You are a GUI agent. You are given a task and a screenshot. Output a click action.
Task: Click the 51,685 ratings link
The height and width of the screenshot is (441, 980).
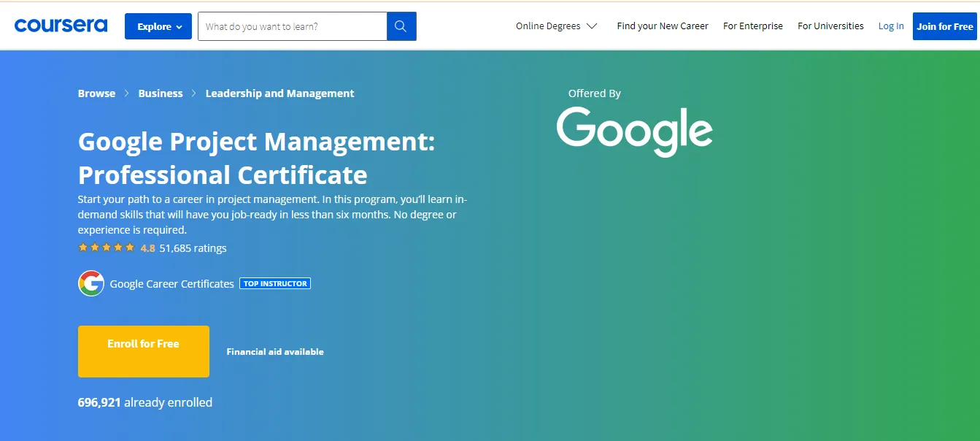(193, 248)
